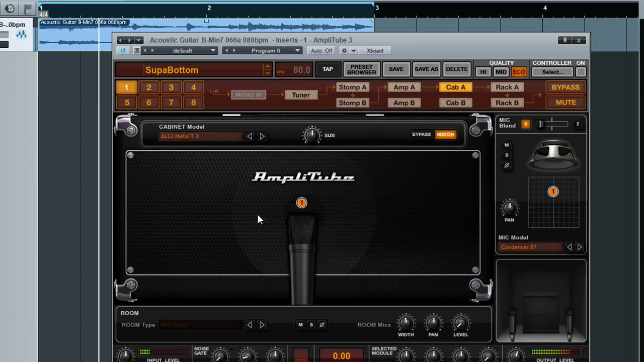Click the metronome icon in Studio One toolbar
Viewport: 644px width, 362px height.
(x=10, y=9)
